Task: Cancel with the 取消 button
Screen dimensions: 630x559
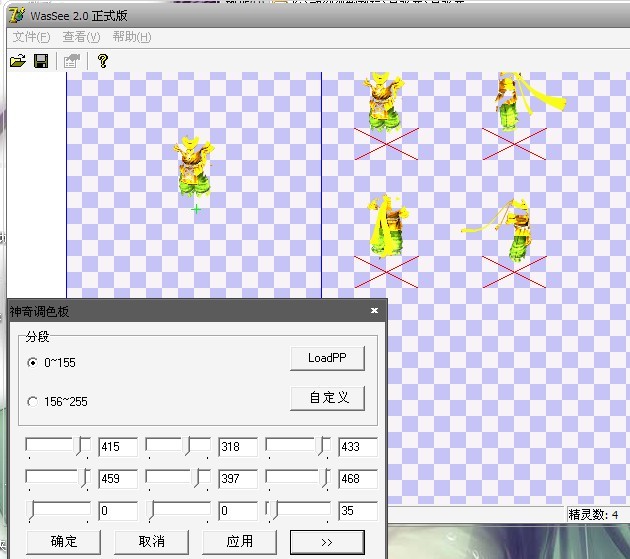Action: click(x=151, y=542)
